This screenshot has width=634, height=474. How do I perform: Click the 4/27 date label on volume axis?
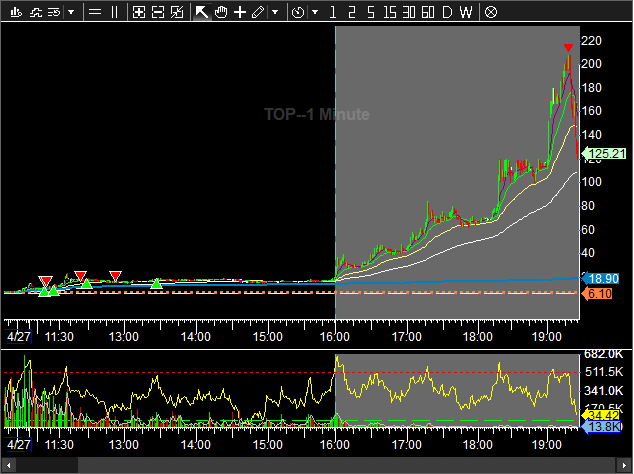click(19, 445)
